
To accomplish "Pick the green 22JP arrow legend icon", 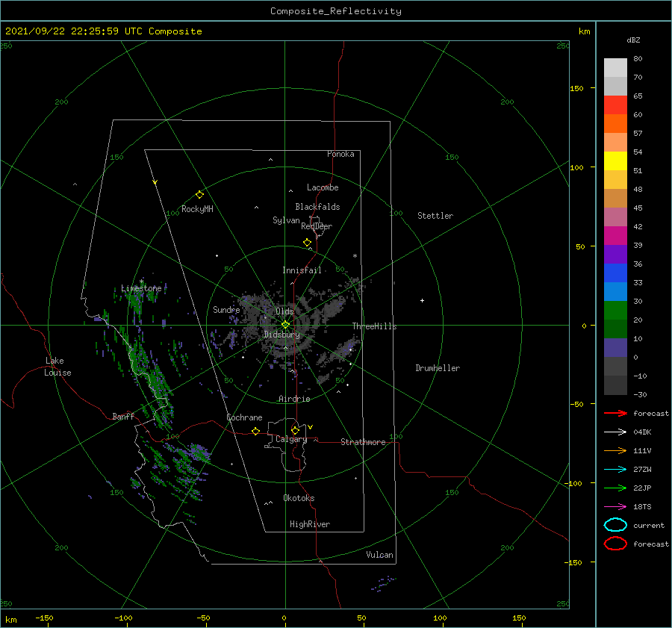I will click(x=615, y=488).
